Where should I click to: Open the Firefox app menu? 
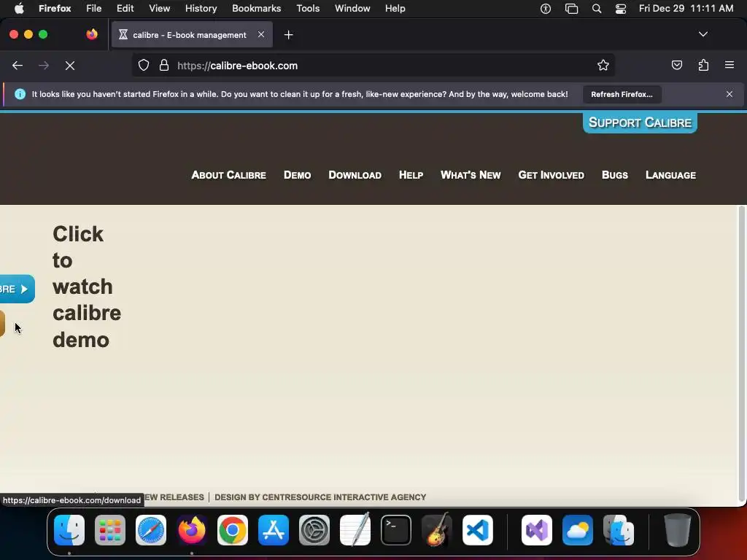click(x=55, y=9)
